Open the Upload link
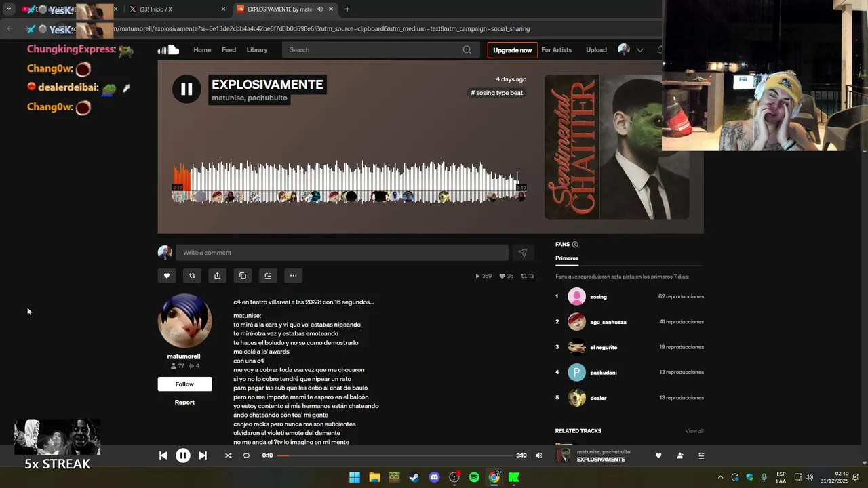The width and height of the screenshot is (868, 488). [596, 49]
